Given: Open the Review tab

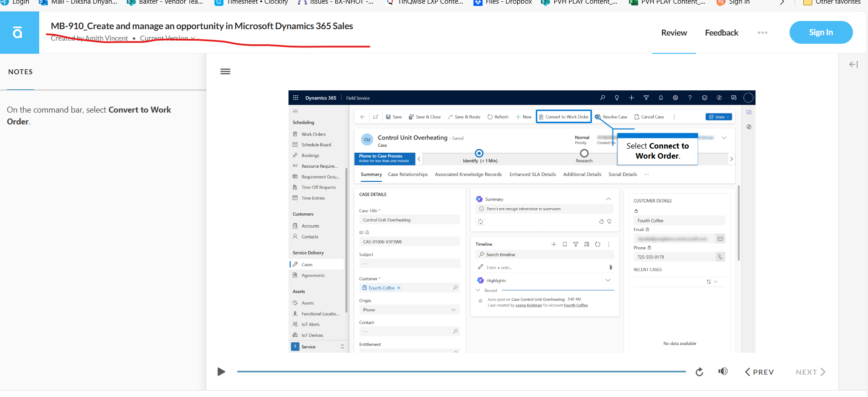Looking at the screenshot, I should pyautogui.click(x=674, y=33).
